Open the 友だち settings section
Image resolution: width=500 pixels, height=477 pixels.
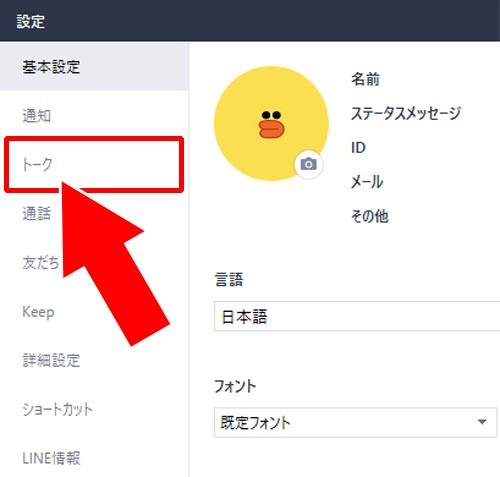(41, 263)
